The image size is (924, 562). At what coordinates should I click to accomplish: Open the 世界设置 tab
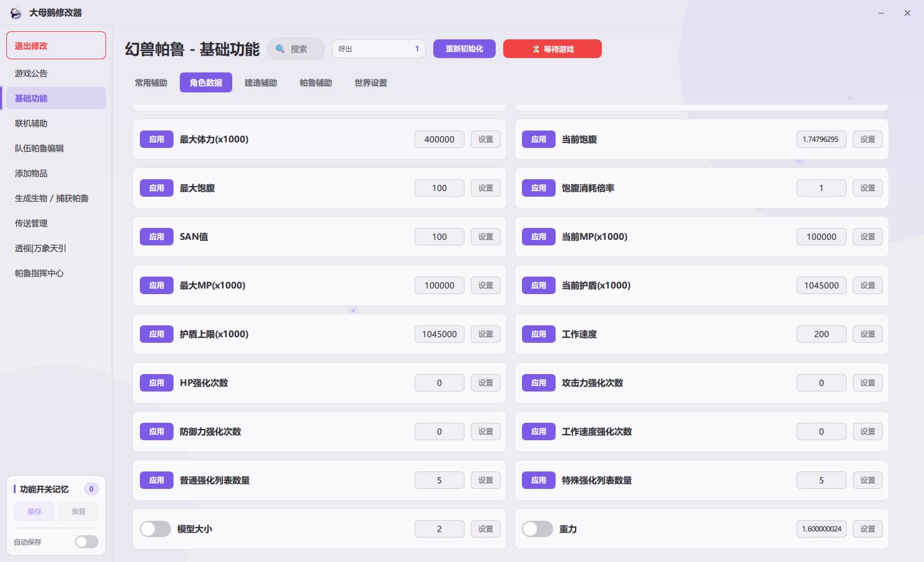371,82
